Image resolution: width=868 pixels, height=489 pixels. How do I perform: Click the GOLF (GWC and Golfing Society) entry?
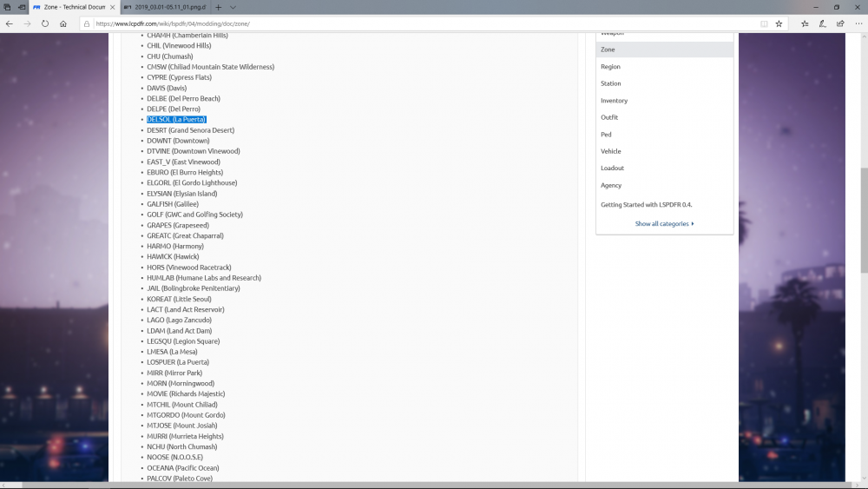[x=194, y=215]
